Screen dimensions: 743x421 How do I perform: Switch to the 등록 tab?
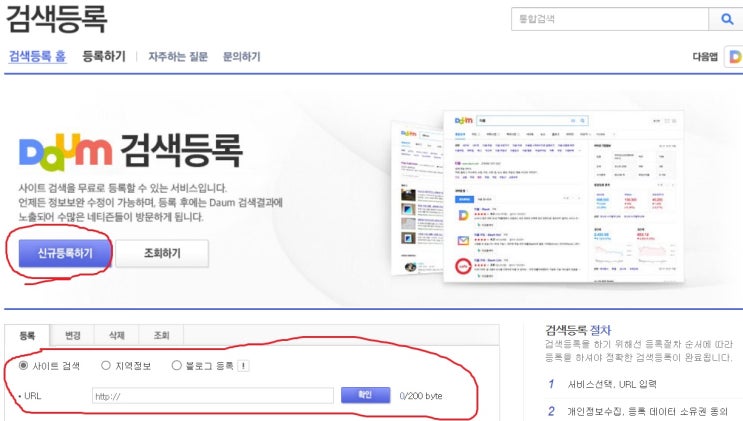(27, 336)
